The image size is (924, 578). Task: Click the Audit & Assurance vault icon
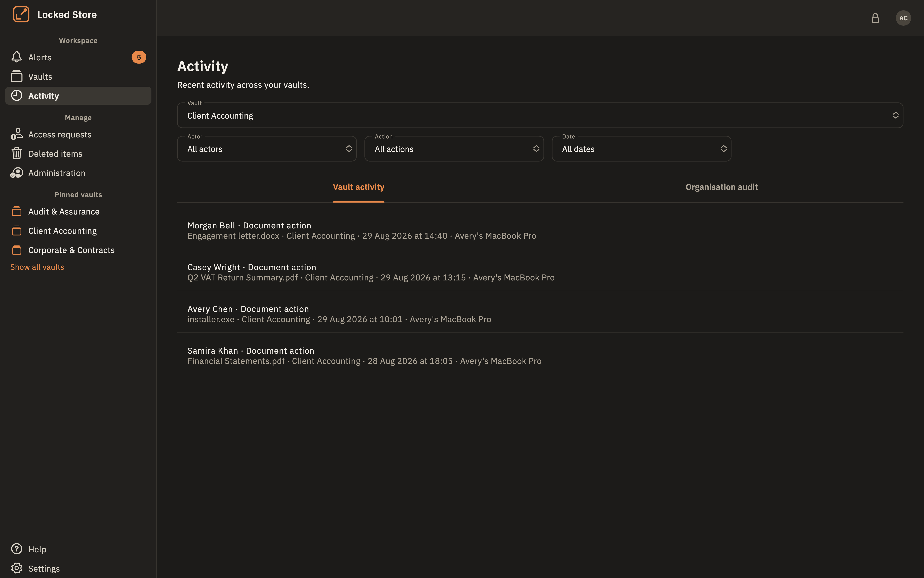pos(16,212)
